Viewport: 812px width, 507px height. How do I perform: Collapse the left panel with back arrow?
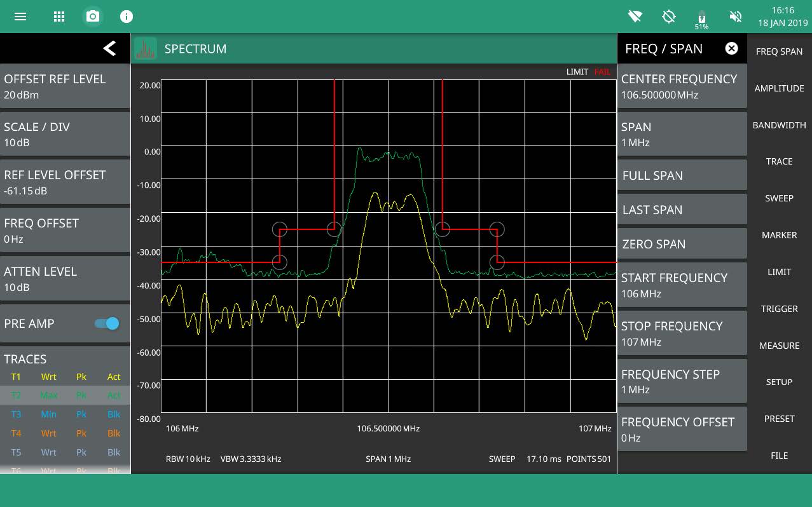[109, 48]
